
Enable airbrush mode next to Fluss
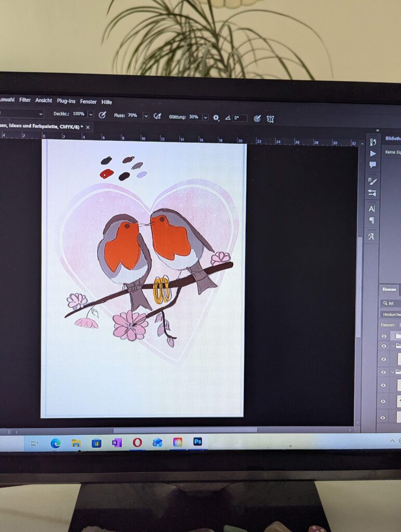(157, 116)
